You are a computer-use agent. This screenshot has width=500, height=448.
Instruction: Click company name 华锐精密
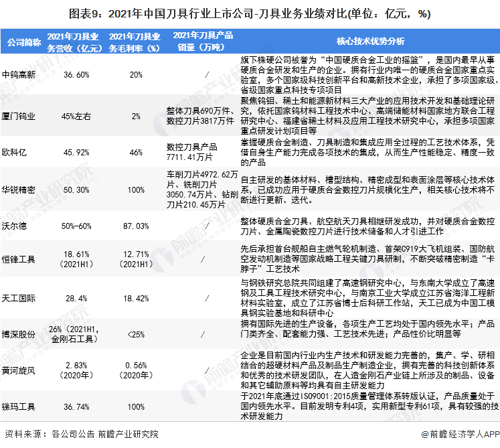point(19,190)
